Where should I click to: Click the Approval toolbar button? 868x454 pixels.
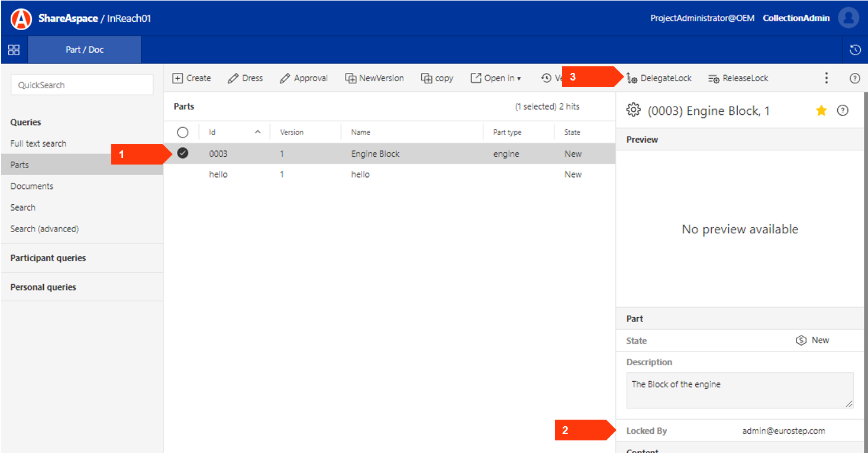[304, 78]
